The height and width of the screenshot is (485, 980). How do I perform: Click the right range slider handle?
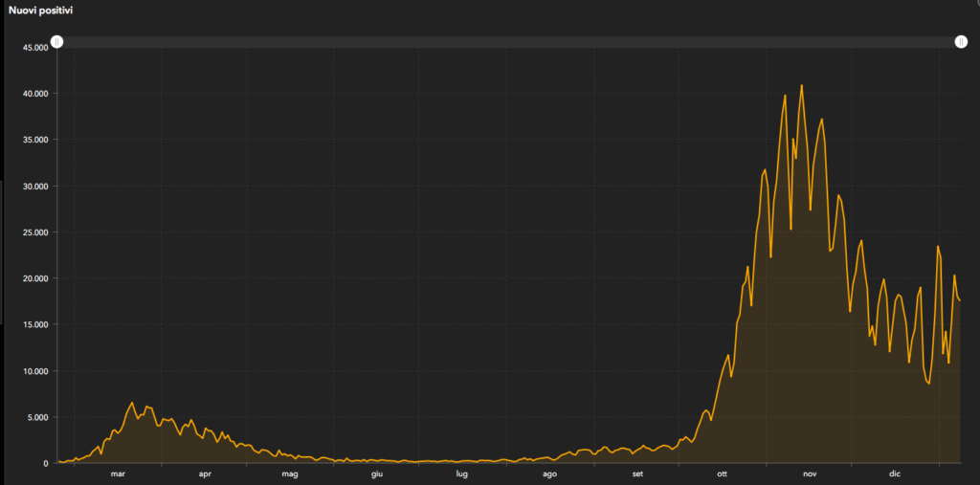(960, 42)
